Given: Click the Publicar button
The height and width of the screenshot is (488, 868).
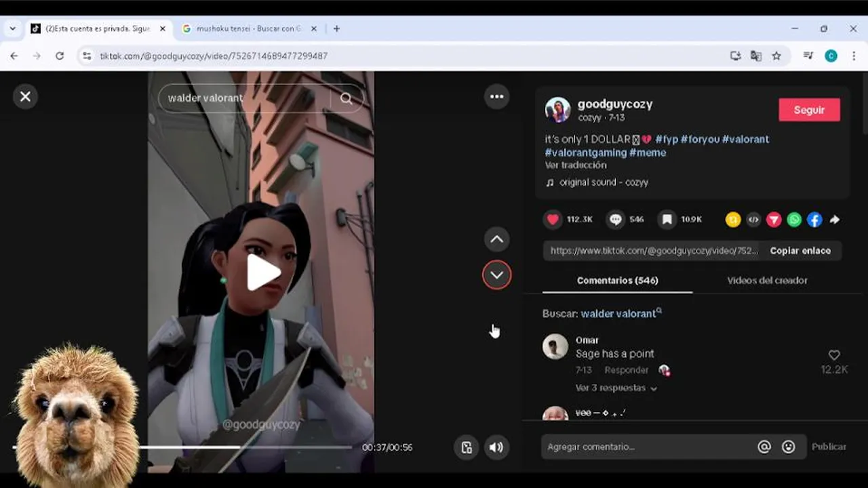Looking at the screenshot, I should (x=829, y=447).
